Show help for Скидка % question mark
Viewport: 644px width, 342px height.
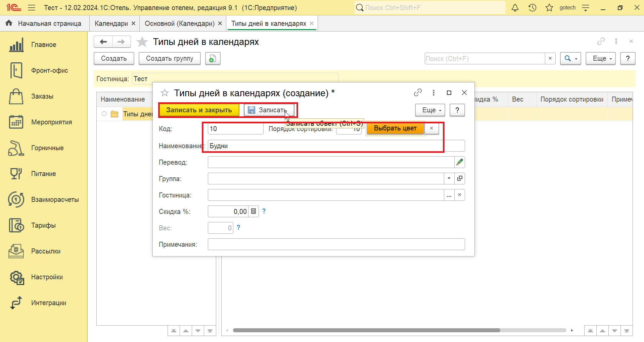click(x=264, y=211)
